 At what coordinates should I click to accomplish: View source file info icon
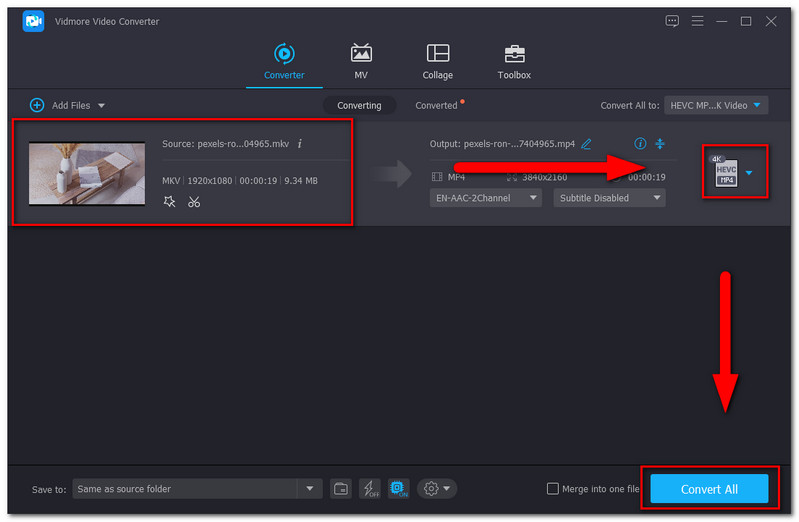(x=300, y=144)
